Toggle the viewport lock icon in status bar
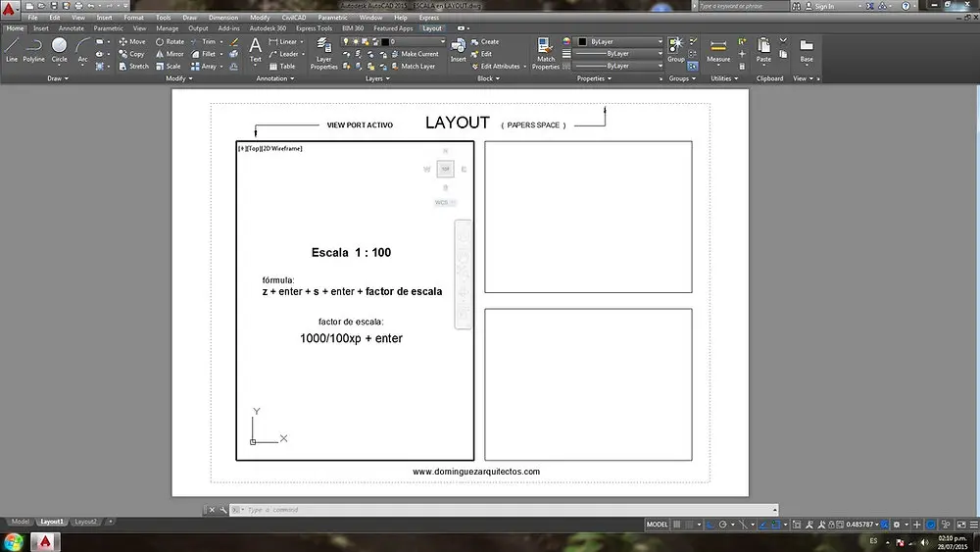Viewport: 980px width, 552px height. pos(831,525)
